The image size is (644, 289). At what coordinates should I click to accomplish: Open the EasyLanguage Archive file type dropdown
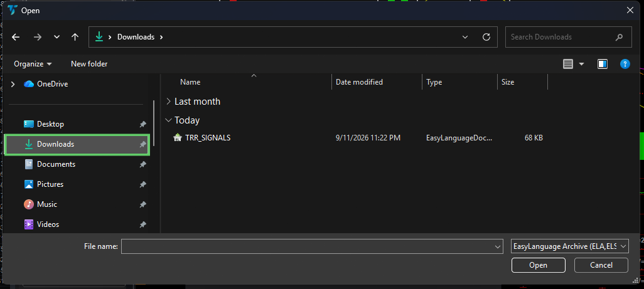pos(570,246)
